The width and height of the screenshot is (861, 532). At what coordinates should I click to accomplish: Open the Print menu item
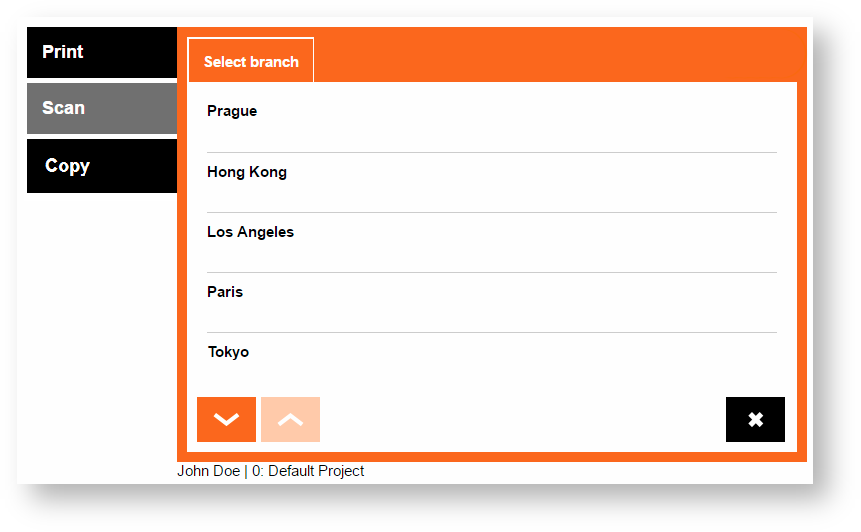[x=101, y=52]
